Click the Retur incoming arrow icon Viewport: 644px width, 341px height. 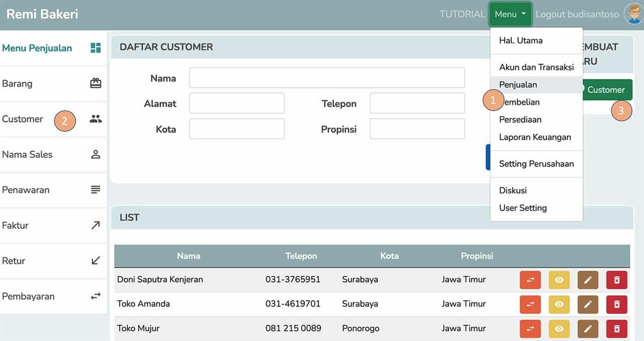[96, 261]
